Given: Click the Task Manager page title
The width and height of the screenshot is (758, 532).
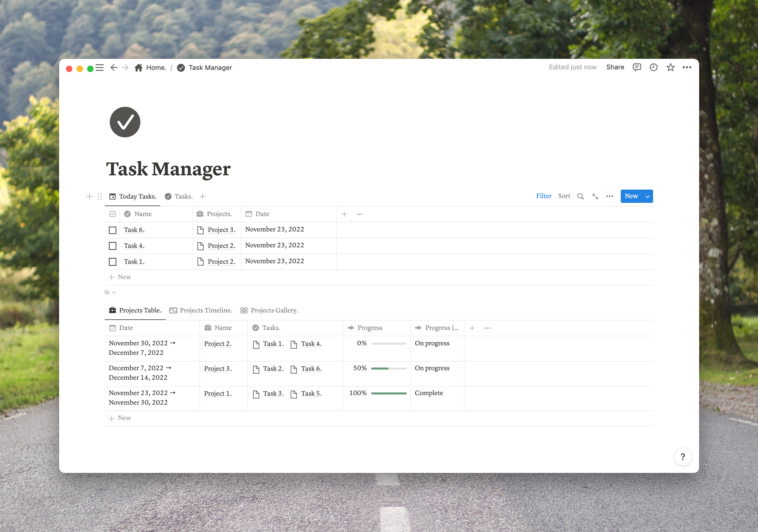Looking at the screenshot, I should 168,169.
